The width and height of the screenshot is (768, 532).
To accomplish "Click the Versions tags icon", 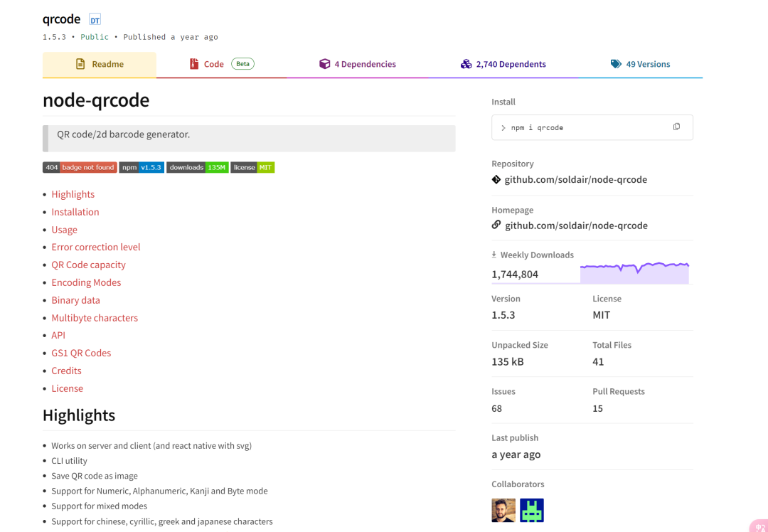I will [x=616, y=64].
